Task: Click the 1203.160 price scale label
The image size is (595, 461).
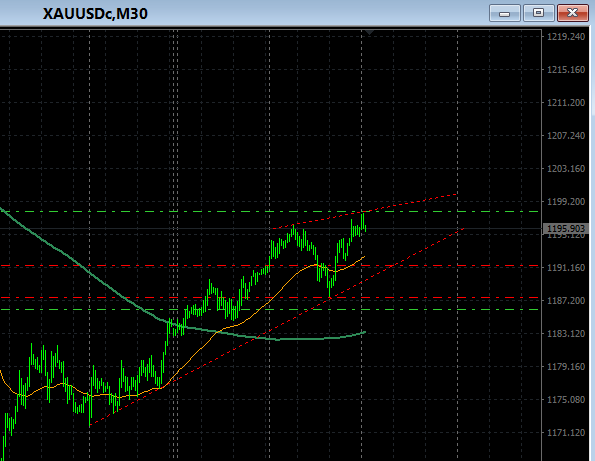Action: click(566, 168)
